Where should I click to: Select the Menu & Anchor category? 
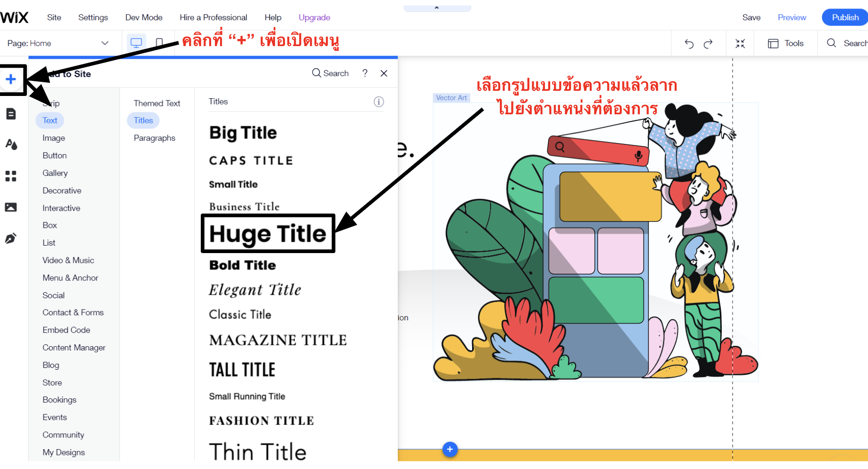[71, 278]
